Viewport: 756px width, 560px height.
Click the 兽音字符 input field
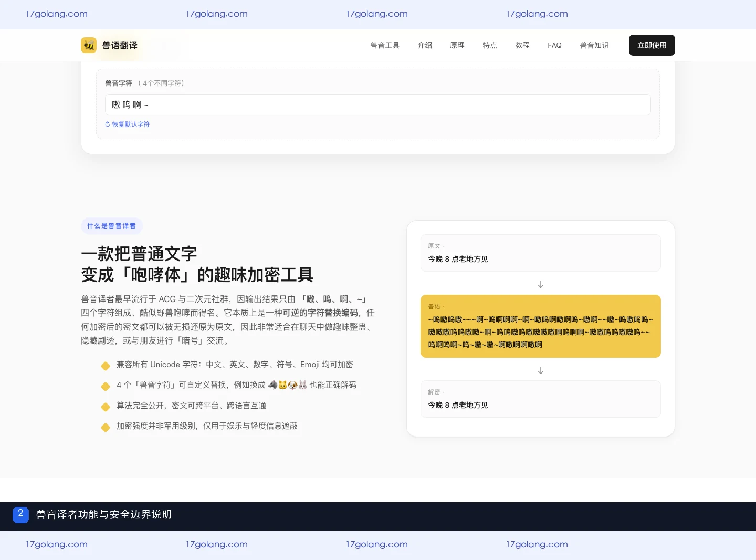(x=378, y=105)
